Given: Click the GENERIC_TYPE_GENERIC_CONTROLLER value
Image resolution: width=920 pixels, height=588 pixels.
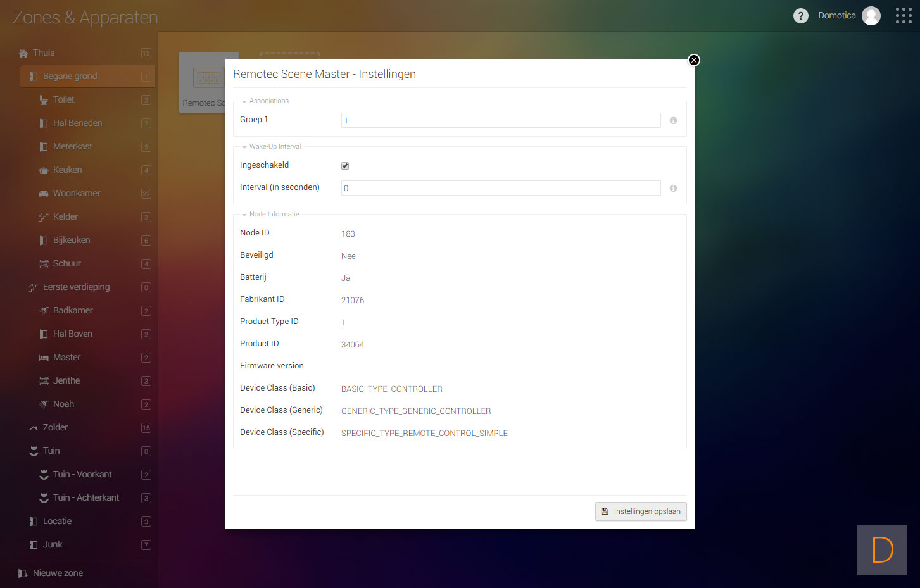Looking at the screenshot, I should 416,411.
